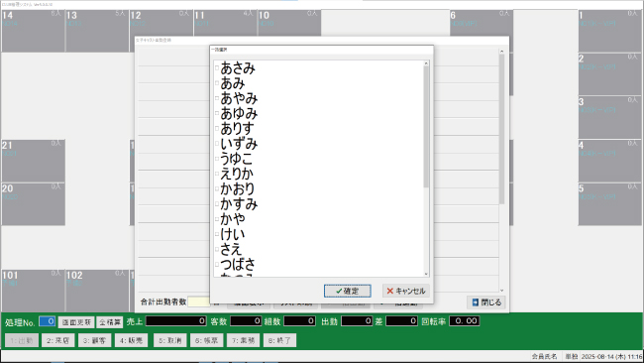This screenshot has width=644, height=363.
Task: Check the かおり checkbox
Action: click(x=216, y=188)
